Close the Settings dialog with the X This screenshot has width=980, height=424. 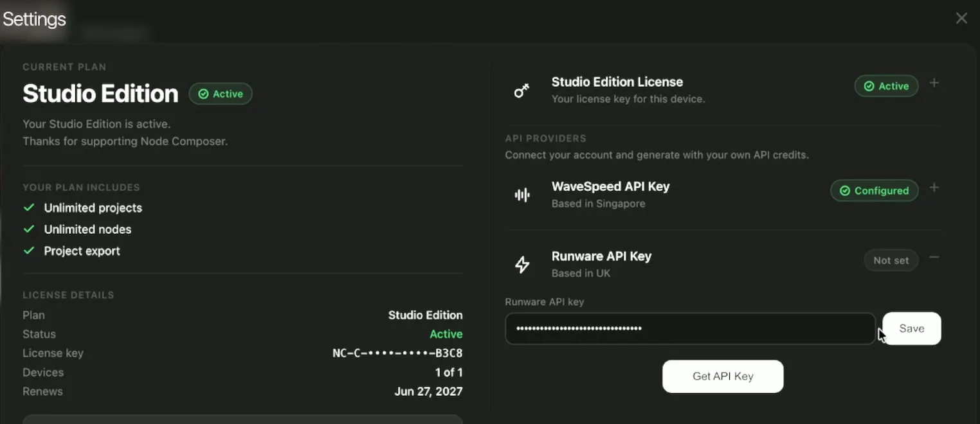tap(961, 18)
